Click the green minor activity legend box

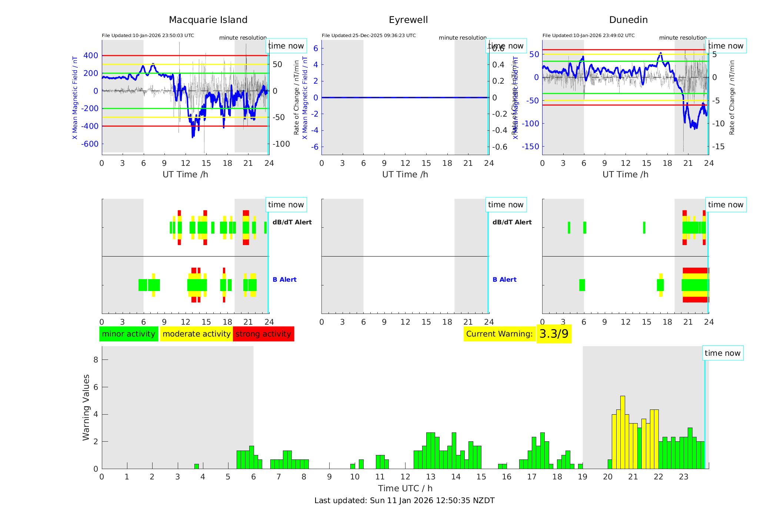coord(129,334)
